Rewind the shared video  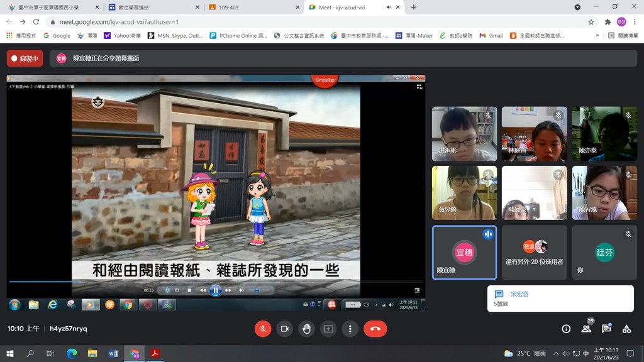tap(203, 290)
